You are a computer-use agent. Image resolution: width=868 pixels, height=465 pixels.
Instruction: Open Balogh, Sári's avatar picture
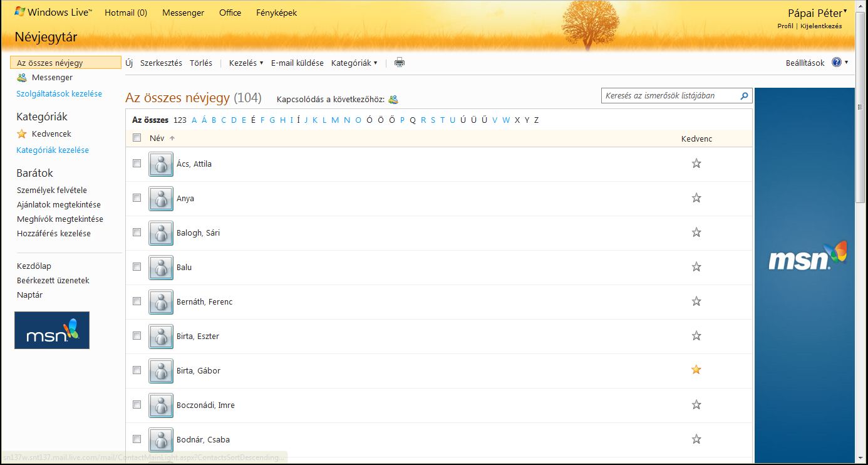[161, 233]
